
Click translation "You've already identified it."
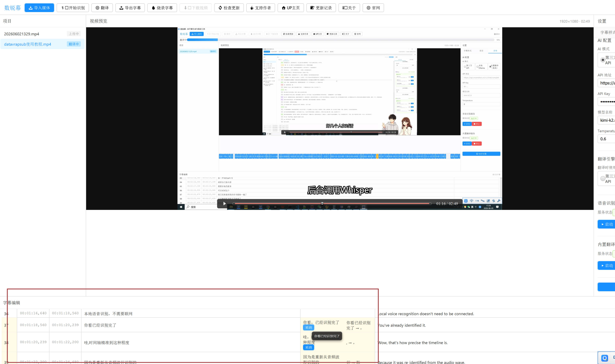(x=402, y=325)
